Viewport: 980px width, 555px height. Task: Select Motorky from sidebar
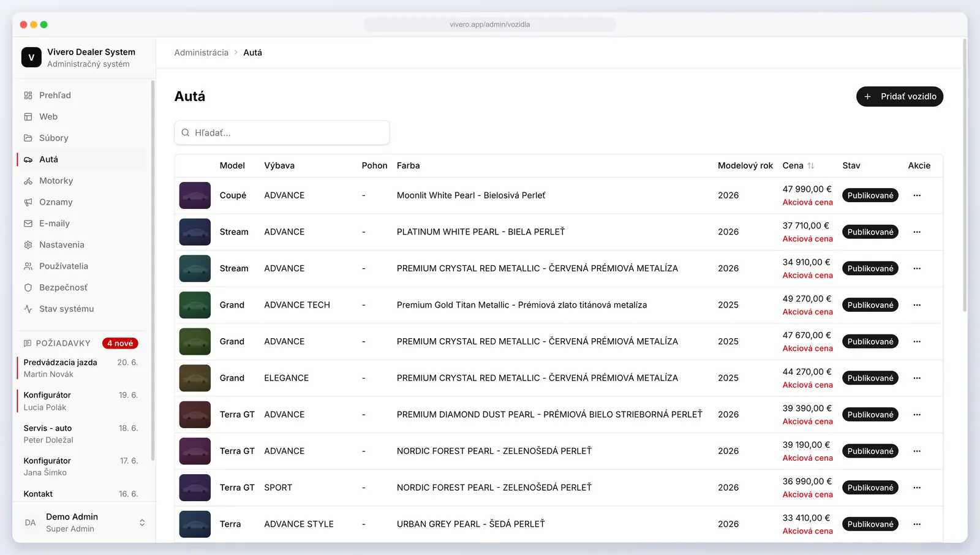pos(81,181)
